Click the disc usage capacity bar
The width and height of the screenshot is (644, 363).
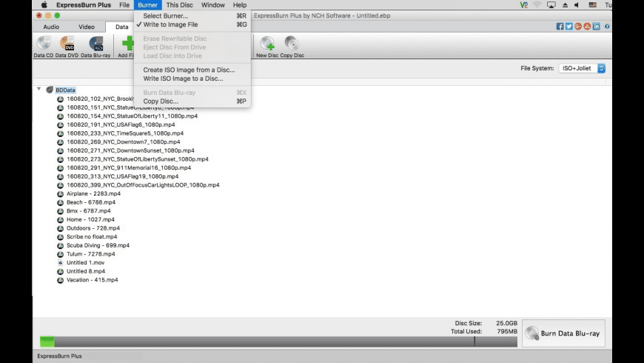click(278, 342)
